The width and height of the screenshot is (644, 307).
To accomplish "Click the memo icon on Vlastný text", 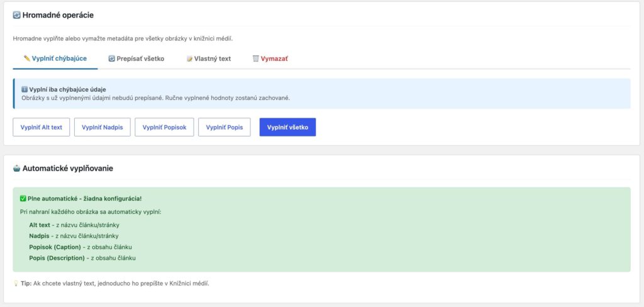I will [189, 59].
